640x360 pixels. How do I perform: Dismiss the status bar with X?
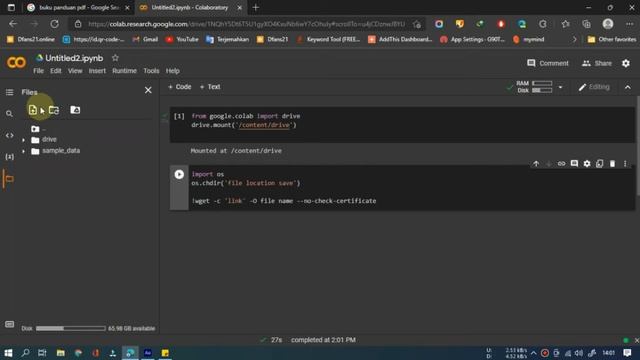tap(636, 340)
